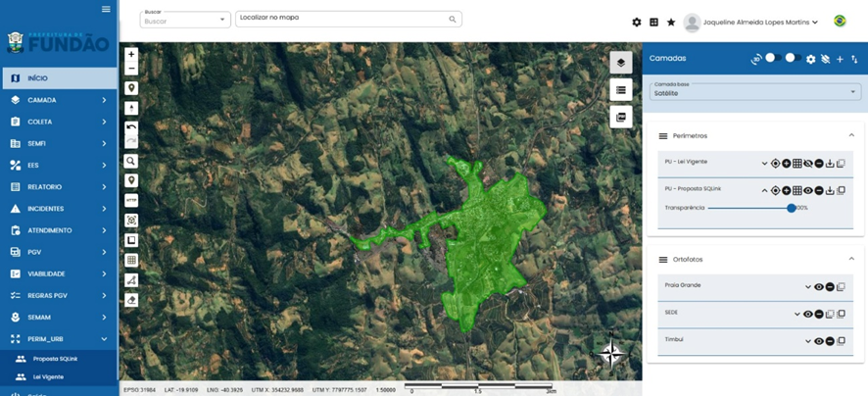
Task: Open the layers stack button on map
Action: 620,63
